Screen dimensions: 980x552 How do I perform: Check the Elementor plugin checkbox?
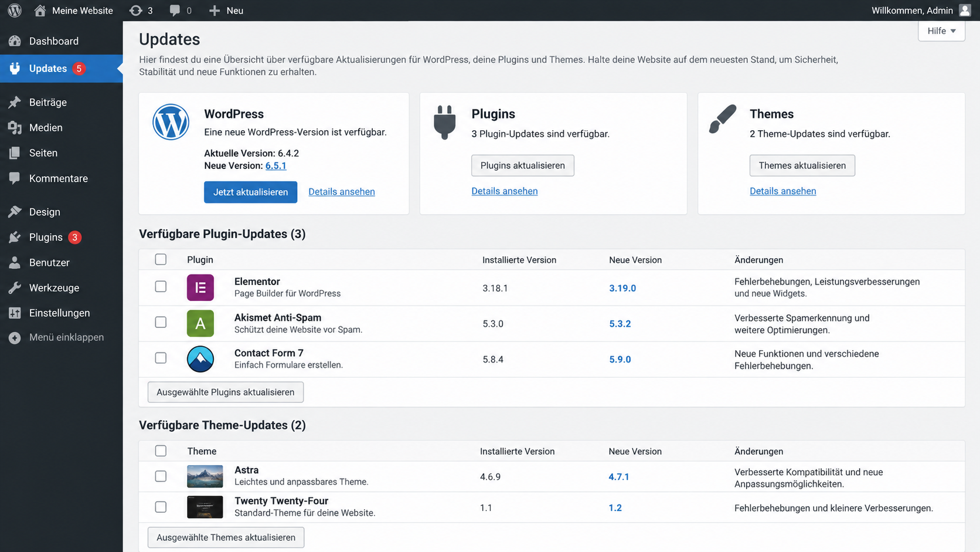(161, 286)
